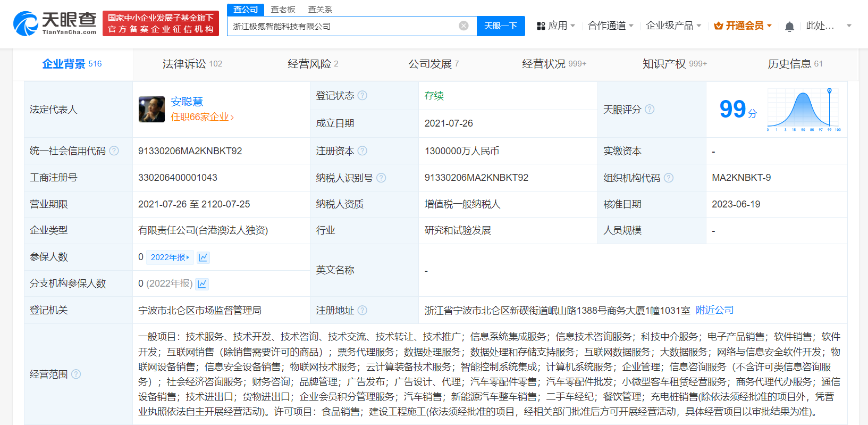Viewport: 868px width, 425px height.
Task: Click the crown icon next to 开通会员
Action: pos(718,26)
